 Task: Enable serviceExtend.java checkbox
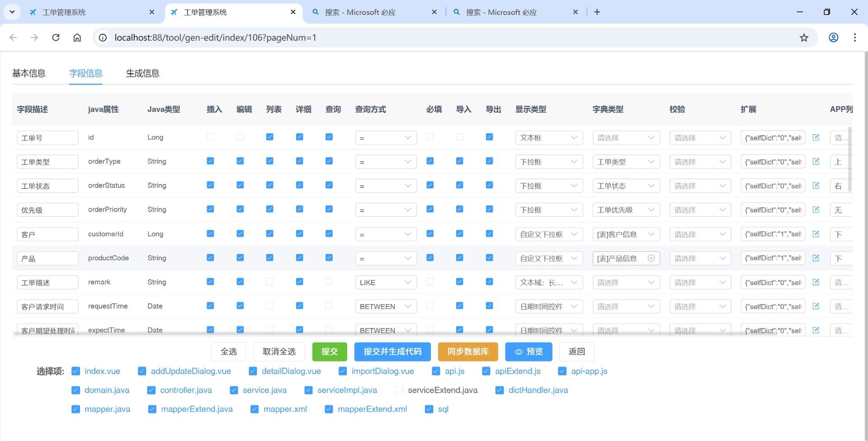pyautogui.click(x=399, y=390)
